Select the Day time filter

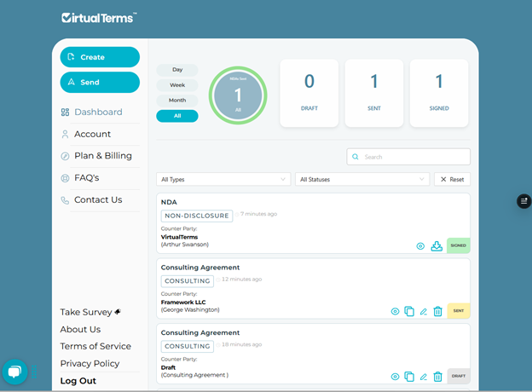177,70
